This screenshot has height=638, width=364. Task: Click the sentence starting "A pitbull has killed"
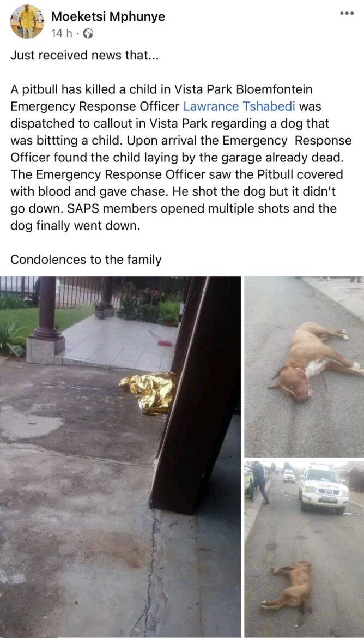click(x=161, y=89)
